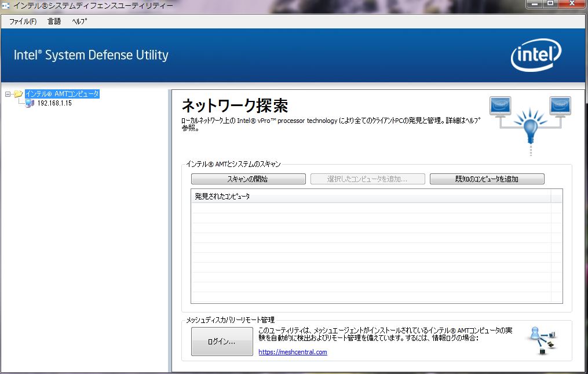
Task: Click the メッシュディスカバリーリモート管理 group label
Action: (x=230, y=320)
